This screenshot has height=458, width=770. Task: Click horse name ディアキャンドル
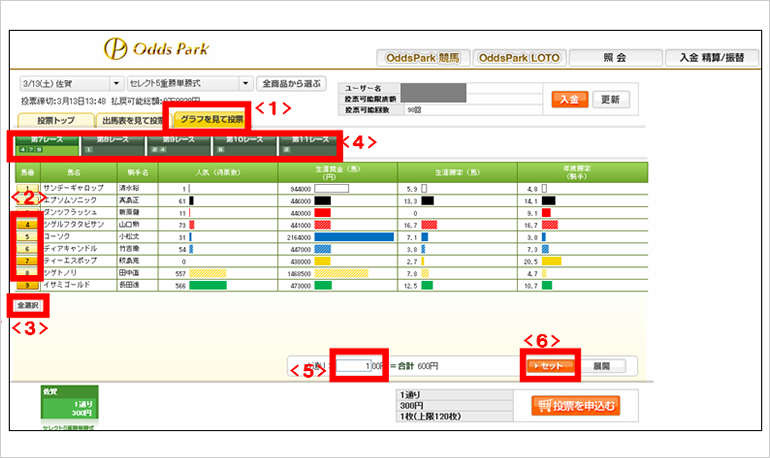70,248
